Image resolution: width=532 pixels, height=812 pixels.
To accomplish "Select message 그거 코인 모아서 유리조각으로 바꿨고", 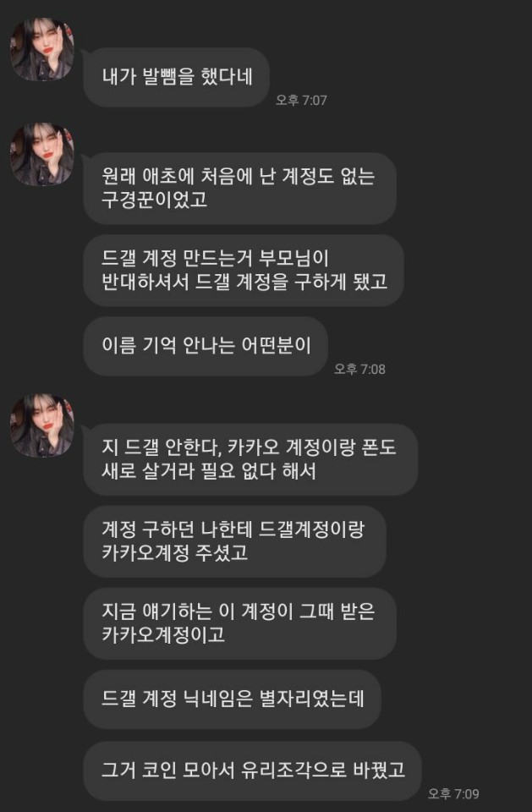I will tap(252, 771).
